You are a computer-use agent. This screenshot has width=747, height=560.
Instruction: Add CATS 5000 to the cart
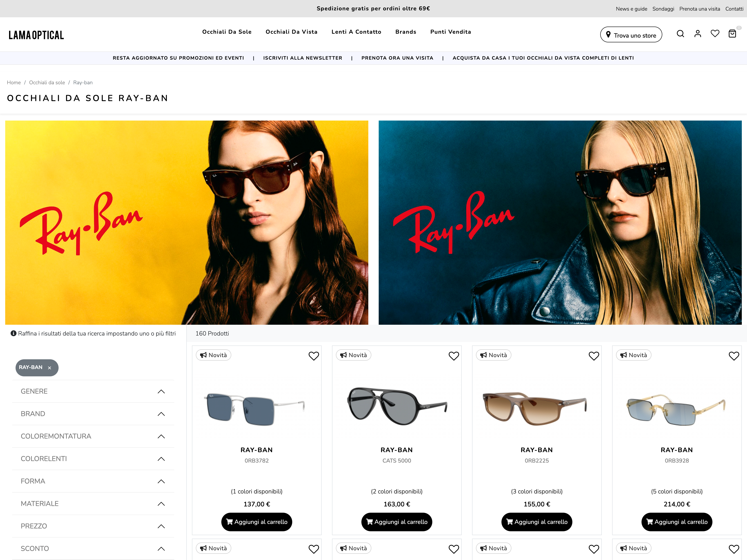pyautogui.click(x=397, y=522)
